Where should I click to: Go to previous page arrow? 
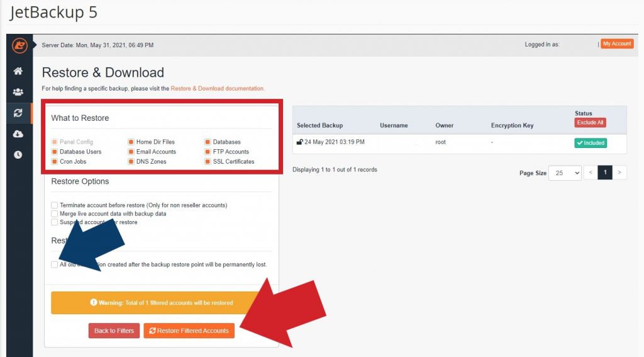point(591,173)
